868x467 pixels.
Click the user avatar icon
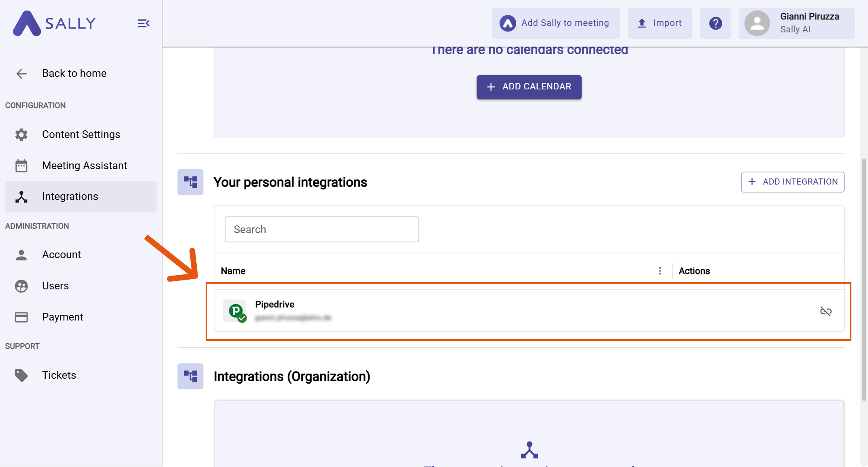tap(757, 23)
